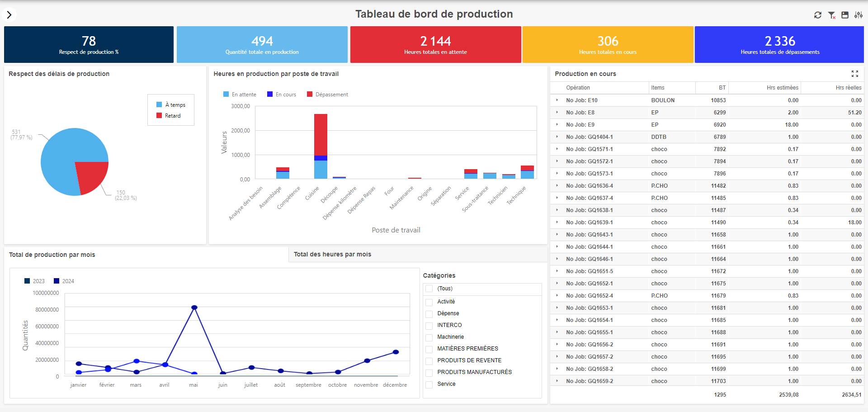Expand row No Job: GQ1404-1
The image size is (868, 412).
coord(557,137)
